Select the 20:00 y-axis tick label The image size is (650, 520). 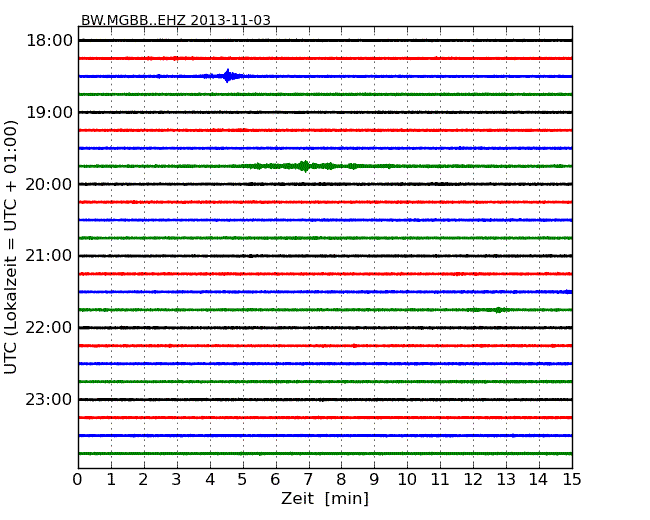coord(49,184)
